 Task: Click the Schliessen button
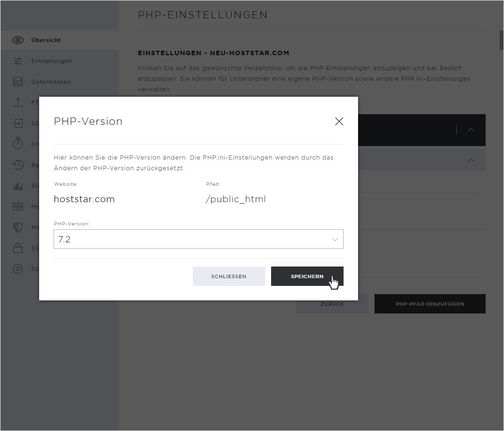[229, 276]
